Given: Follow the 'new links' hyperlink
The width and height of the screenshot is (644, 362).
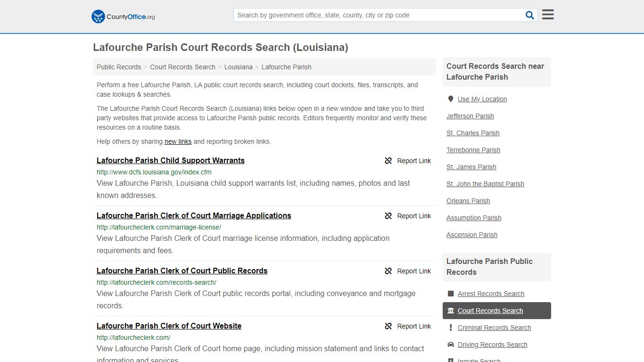Looking at the screenshot, I should (178, 141).
